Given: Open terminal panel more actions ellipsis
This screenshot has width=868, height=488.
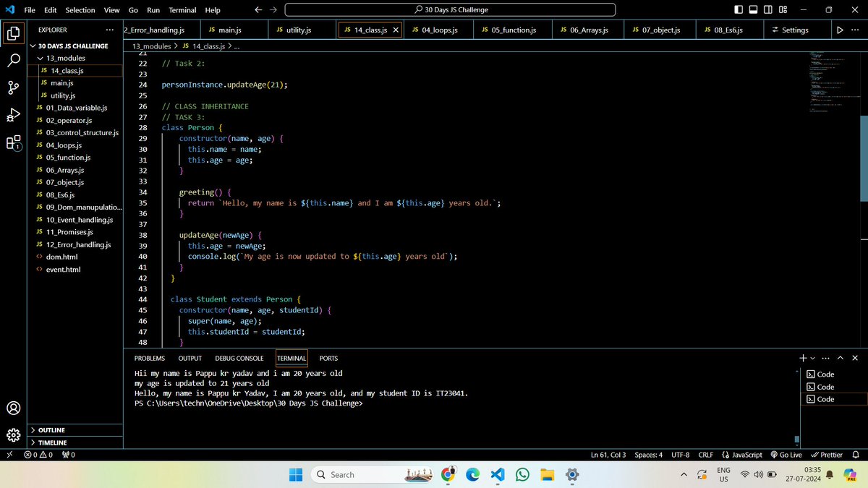Looking at the screenshot, I should (x=826, y=358).
